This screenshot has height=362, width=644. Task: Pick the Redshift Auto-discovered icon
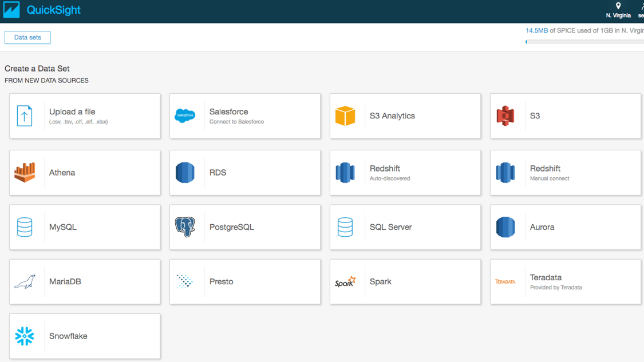(x=345, y=172)
